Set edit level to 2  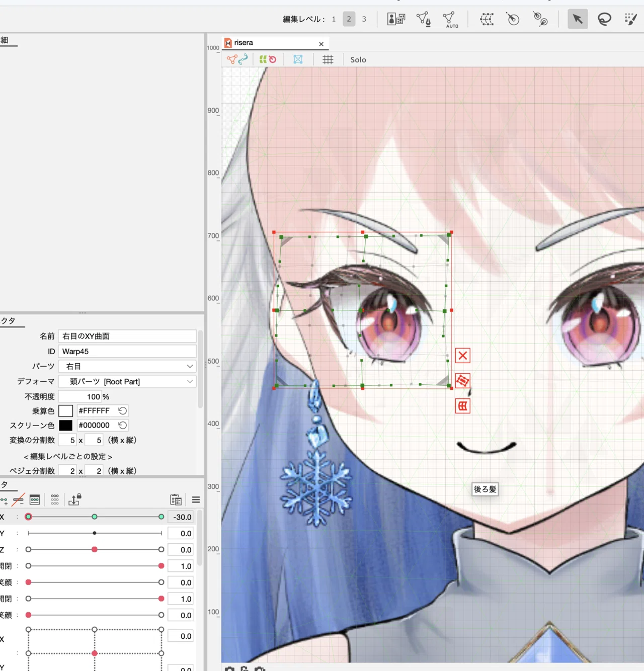(349, 19)
